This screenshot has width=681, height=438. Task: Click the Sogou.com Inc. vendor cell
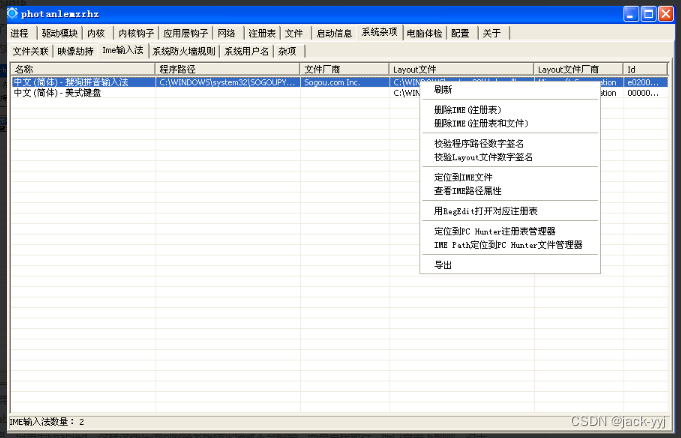(x=344, y=82)
